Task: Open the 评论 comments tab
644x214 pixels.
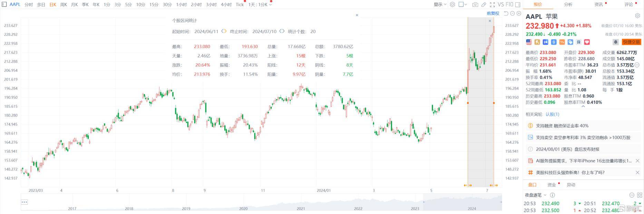Action: coord(629,4)
